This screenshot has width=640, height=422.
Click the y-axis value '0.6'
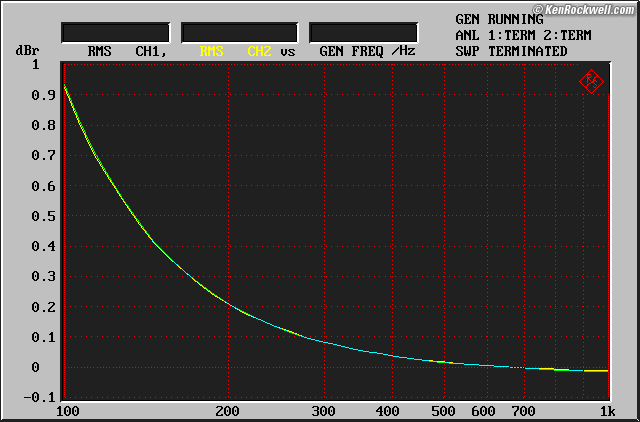(x=43, y=186)
